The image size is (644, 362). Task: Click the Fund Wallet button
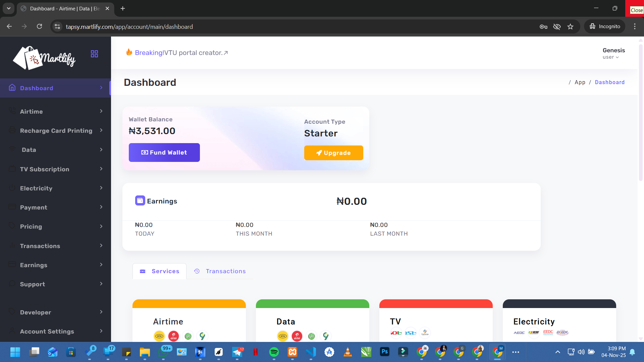pos(164,153)
